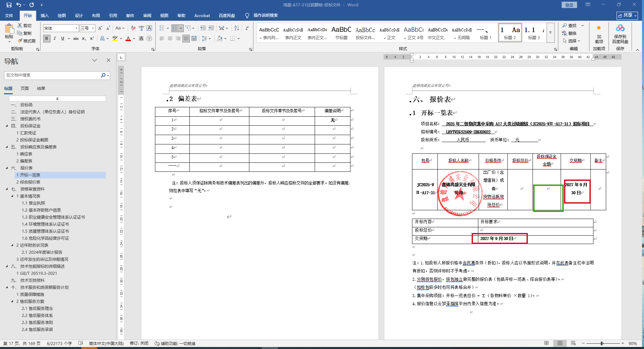Collapse the 七、资格审查资料 heading in navigation
Screen dimensions: 644x349
7,189
